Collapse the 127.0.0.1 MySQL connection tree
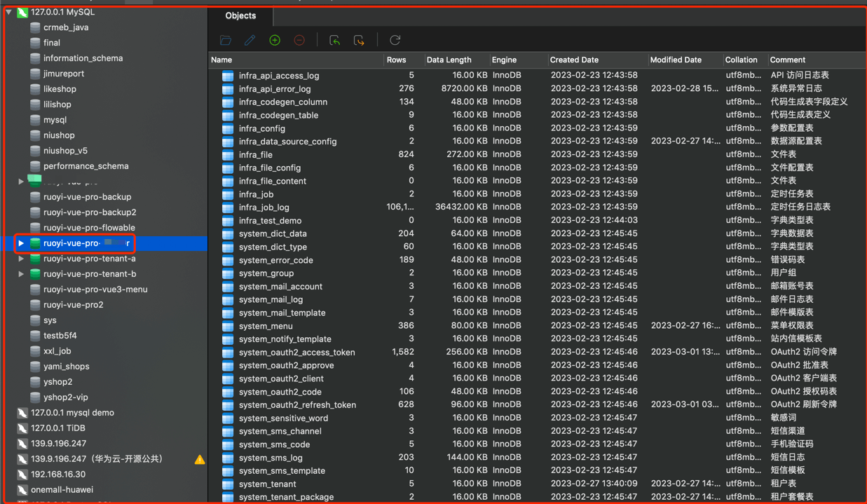The width and height of the screenshot is (867, 504). tap(8, 12)
